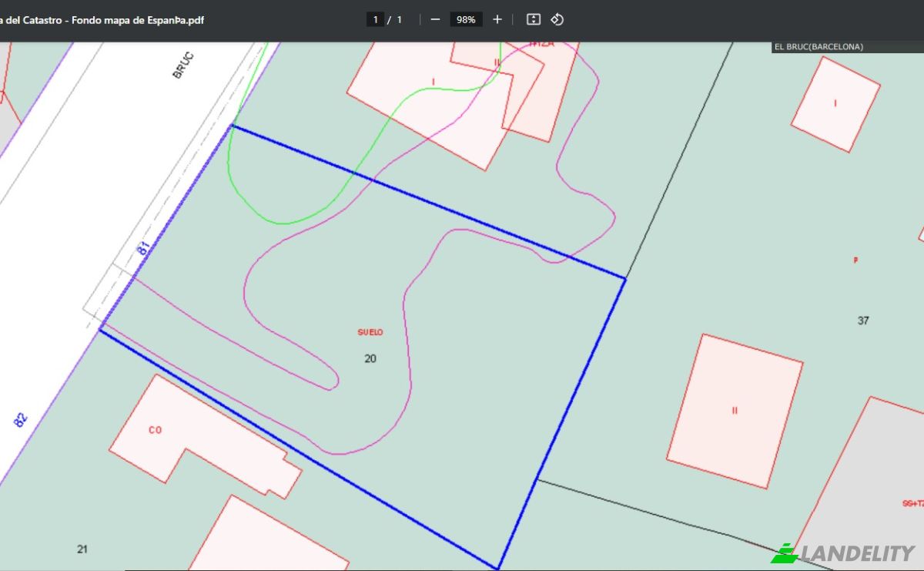Click the zoom in plus button
Image resolution: width=924 pixels, height=571 pixels.
pos(497,19)
